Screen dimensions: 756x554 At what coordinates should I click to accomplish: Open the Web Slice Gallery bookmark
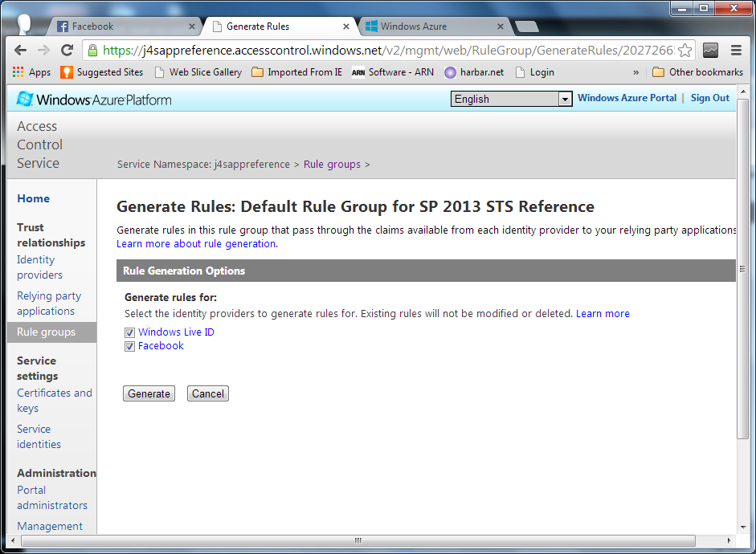click(x=198, y=72)
